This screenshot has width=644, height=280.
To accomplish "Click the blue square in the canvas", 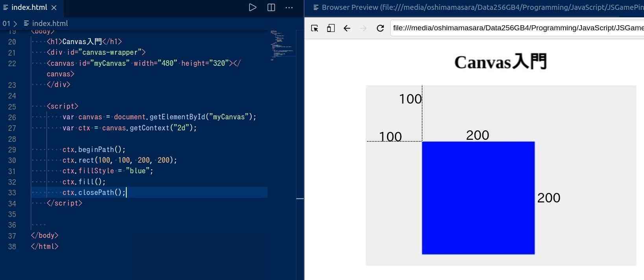I will point(478,198).
